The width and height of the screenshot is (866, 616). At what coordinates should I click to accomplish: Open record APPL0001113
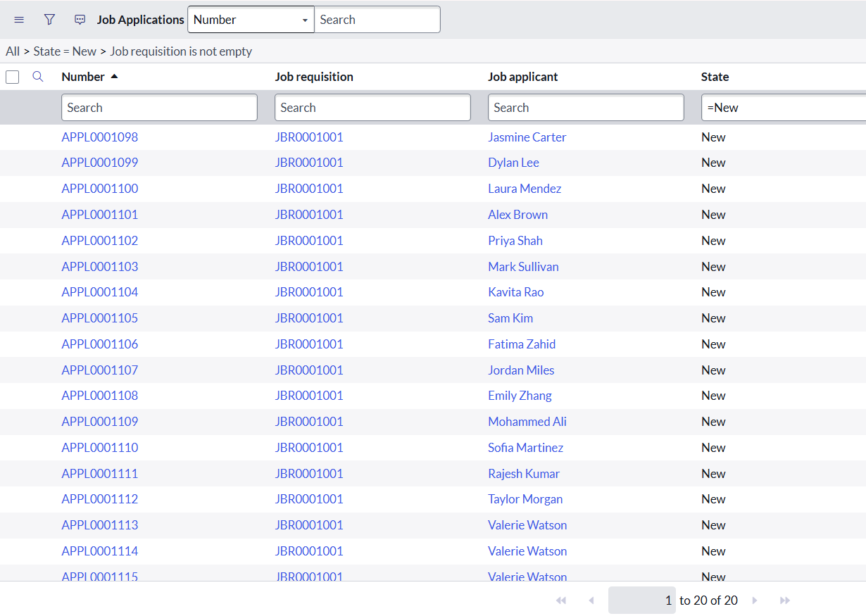point(100,525)
